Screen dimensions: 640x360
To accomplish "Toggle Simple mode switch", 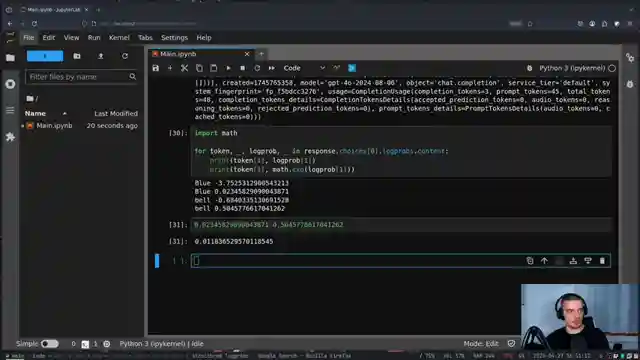I will pos(49,344).
